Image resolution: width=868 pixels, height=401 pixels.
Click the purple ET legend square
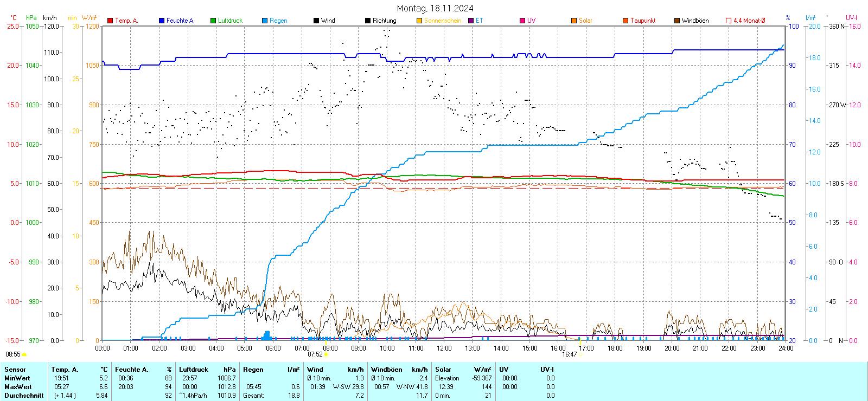point(471,21)
